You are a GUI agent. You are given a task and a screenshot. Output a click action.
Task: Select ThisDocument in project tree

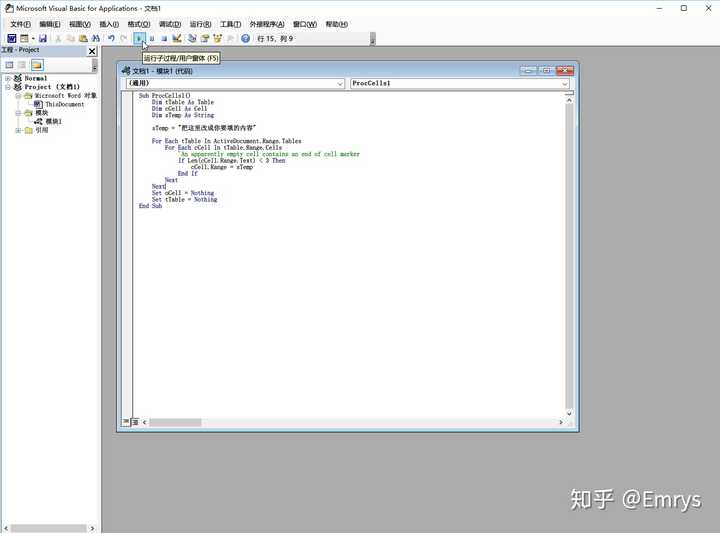(x=64, y=104)
